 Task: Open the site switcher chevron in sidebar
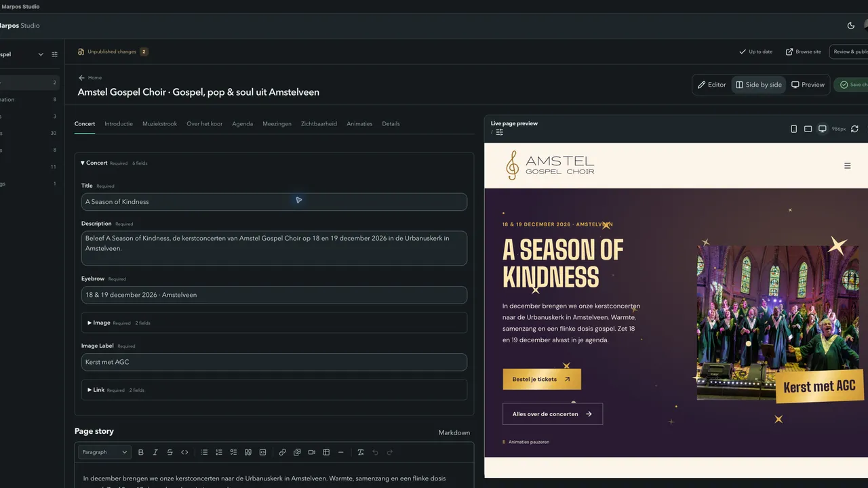pos(41,54)
